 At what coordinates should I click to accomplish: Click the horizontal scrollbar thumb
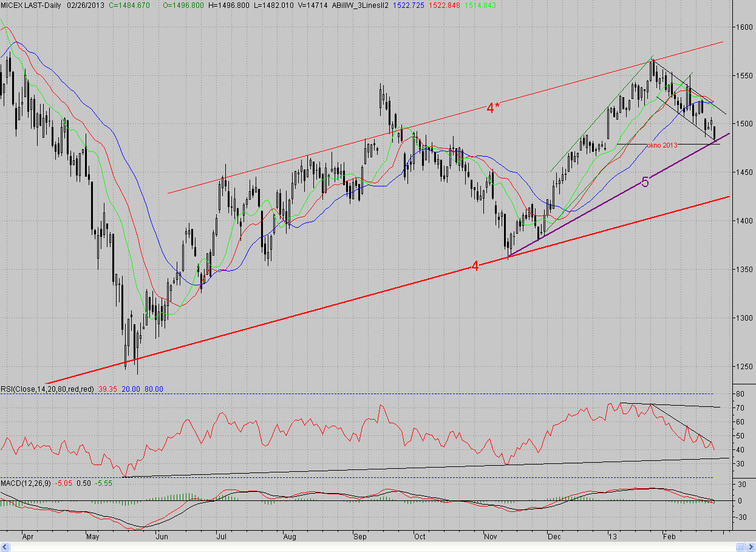pos(741,547)
